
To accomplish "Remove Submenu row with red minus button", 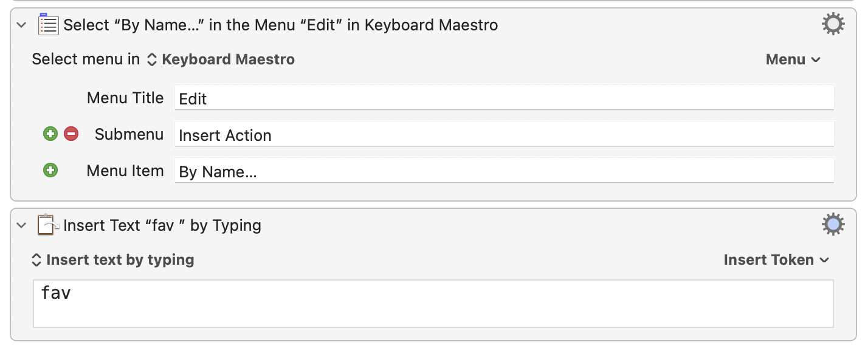I will 71,134.
